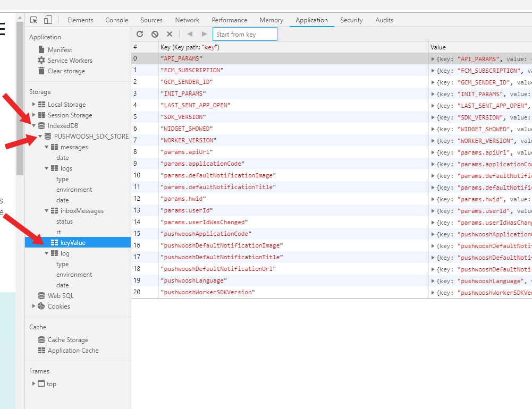This screenshot has height=409, width=532.
Task: Expand the Cookies tree node
Action: click(x=33, y=306)
